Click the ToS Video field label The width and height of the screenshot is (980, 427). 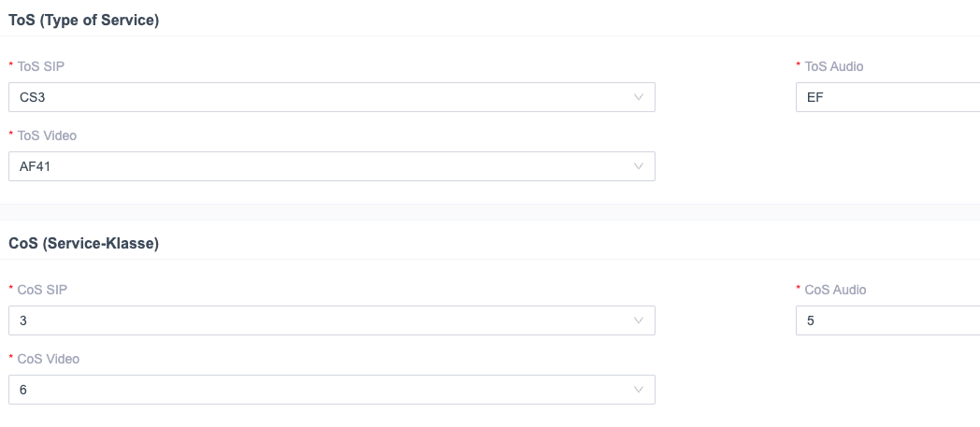point(47,135)
